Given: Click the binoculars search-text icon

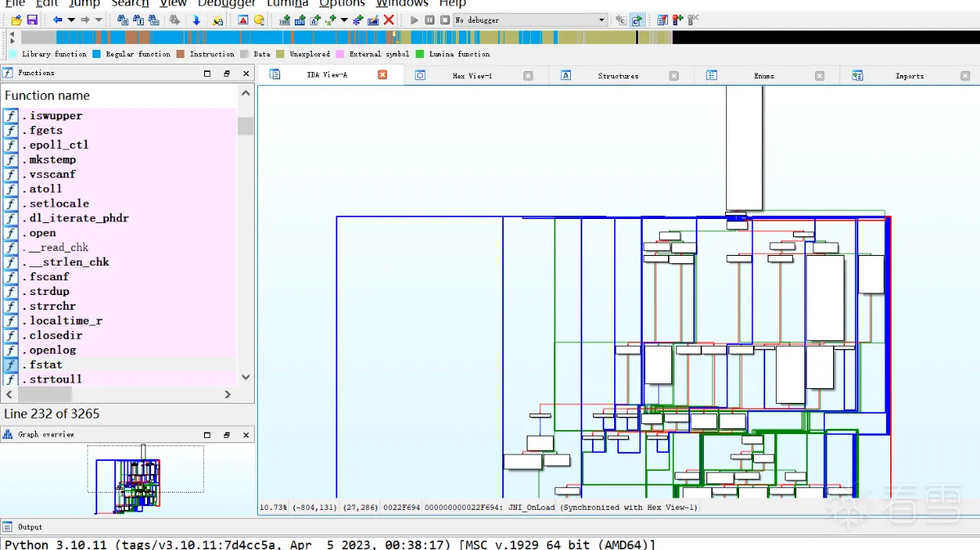Looking at the screenshot, I should pos(138,20).
